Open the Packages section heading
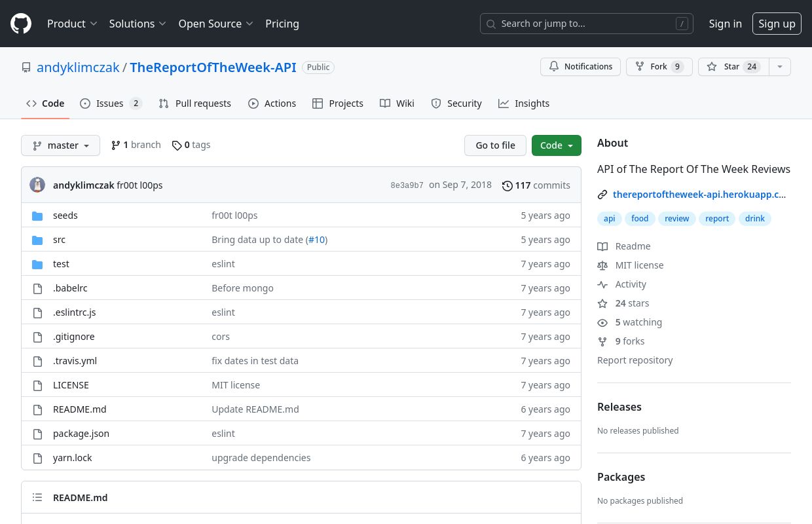Image resolution: width=812 pixels, height=524 pixels. pyautogui.click(x=621, y=477)
